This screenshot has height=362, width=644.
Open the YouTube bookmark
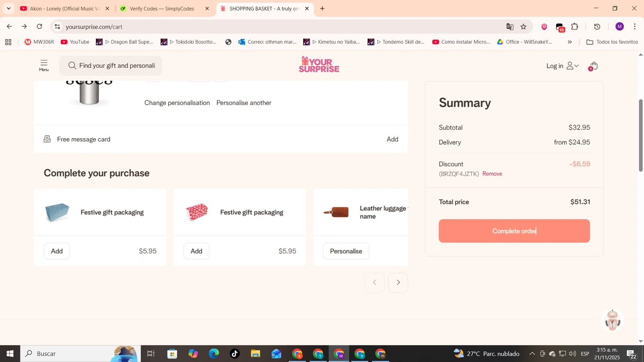pos(75,42)
